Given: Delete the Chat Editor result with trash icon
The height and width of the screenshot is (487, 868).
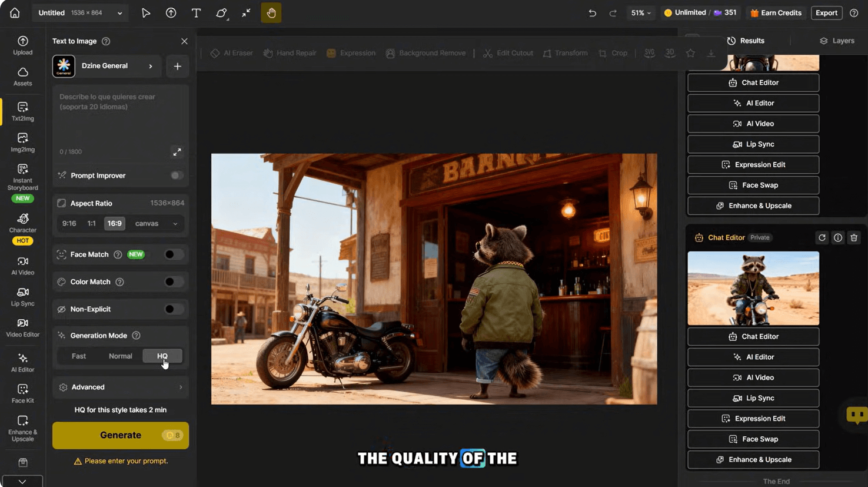Looking at the screenshot, I should [854, 238].
